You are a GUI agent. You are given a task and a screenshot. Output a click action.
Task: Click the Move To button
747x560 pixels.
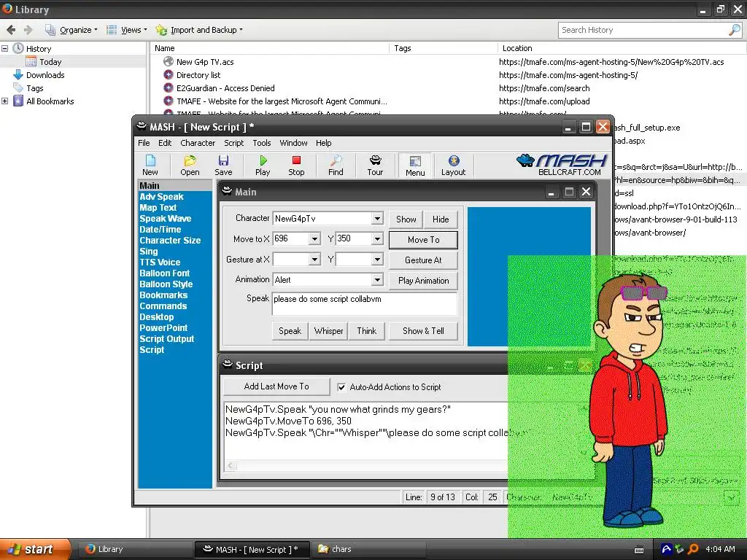point(424,240)
